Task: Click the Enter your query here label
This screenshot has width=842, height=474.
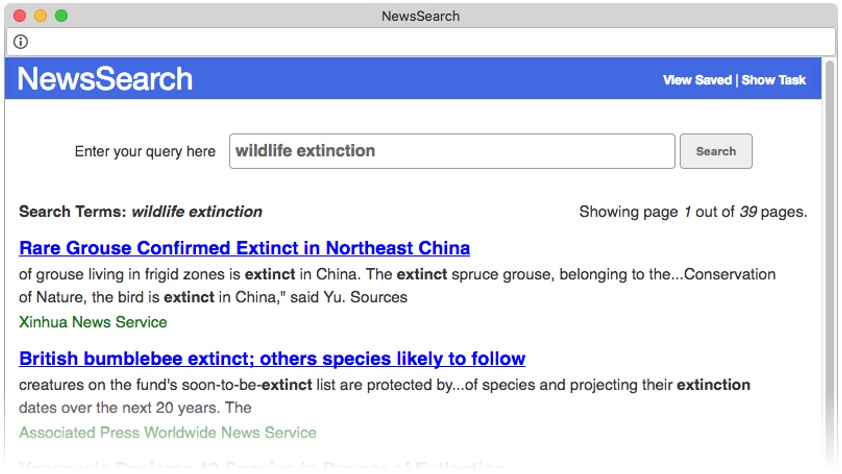Action: [x=145, y=152]
